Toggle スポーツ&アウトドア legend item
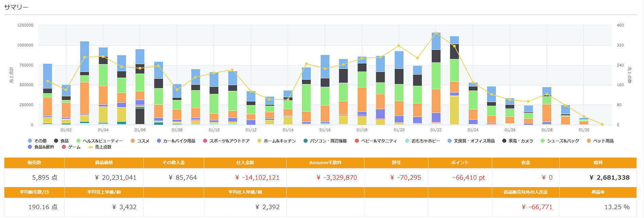The width and height of the screenshot is (644, 218). point(226,141)
